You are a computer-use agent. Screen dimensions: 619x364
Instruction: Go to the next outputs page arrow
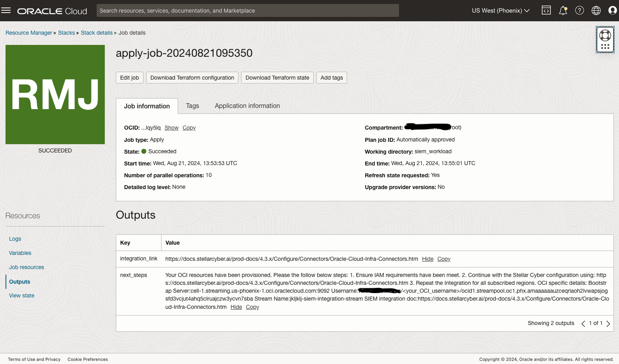pos(608,323)
